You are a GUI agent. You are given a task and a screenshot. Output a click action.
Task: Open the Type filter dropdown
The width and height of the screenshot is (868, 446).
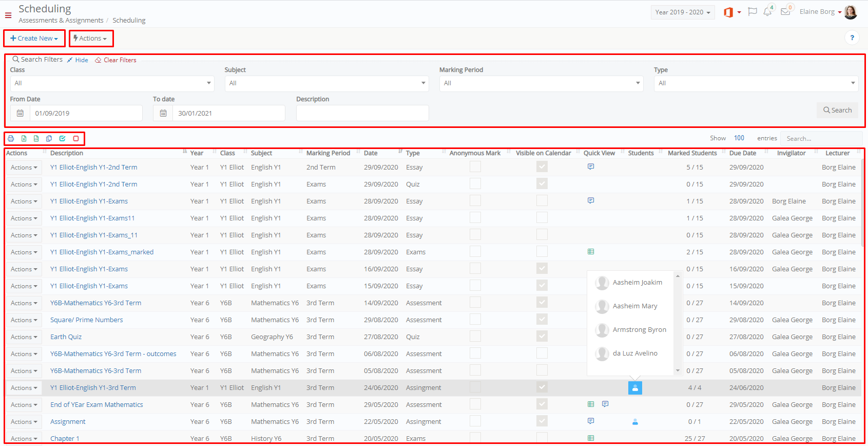756,83
